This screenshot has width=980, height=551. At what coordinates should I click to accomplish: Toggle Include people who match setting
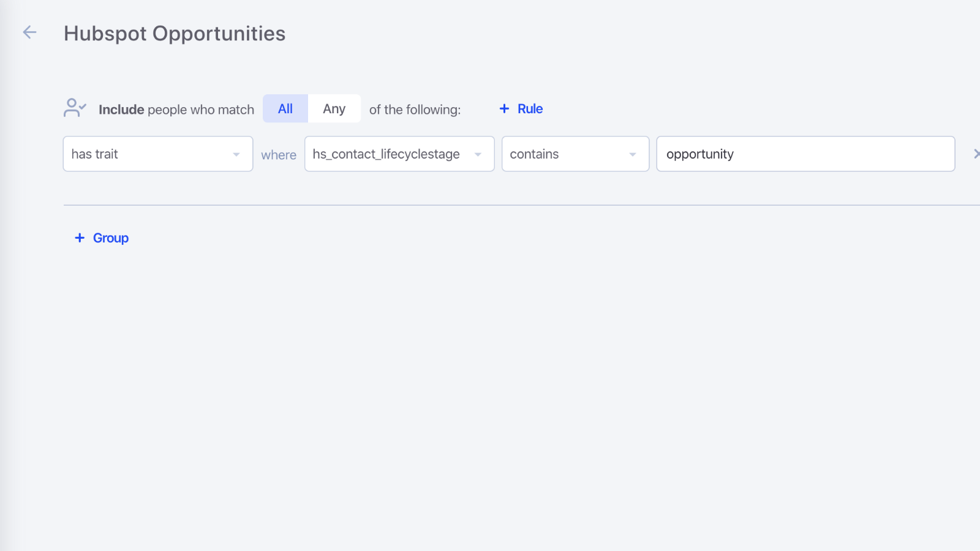(x=176, y=110)
